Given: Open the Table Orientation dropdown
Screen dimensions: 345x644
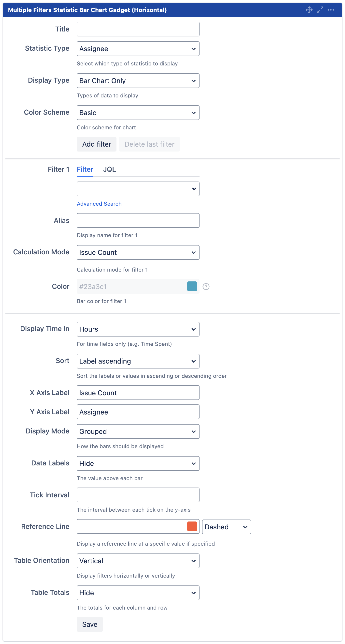Looking at the screenshot, I should (138, 561).
